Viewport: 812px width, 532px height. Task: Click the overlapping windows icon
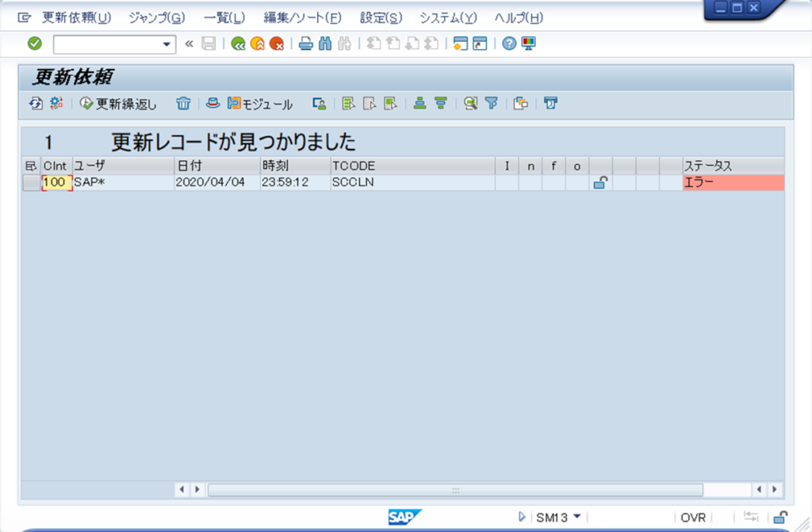pyautogui.click(x=520, y=104)
